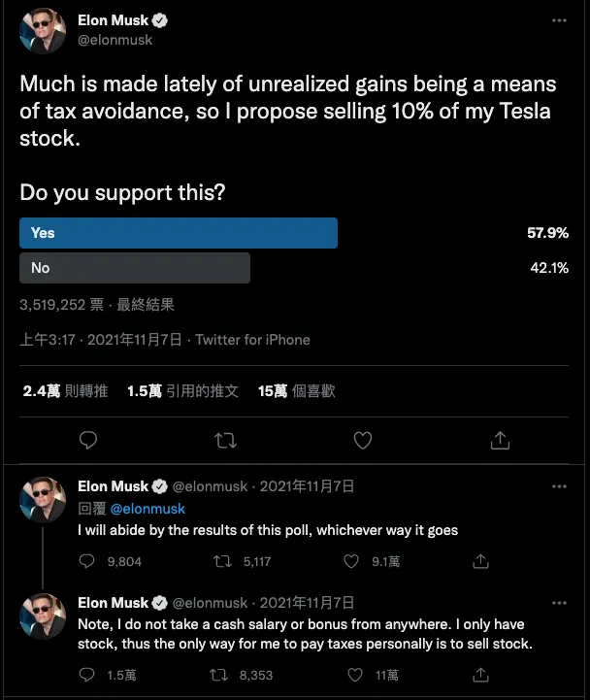This screenshot has width=590, height=700.
Task: Open the more options menu on the main tweet
Action: tap(559, 20)
